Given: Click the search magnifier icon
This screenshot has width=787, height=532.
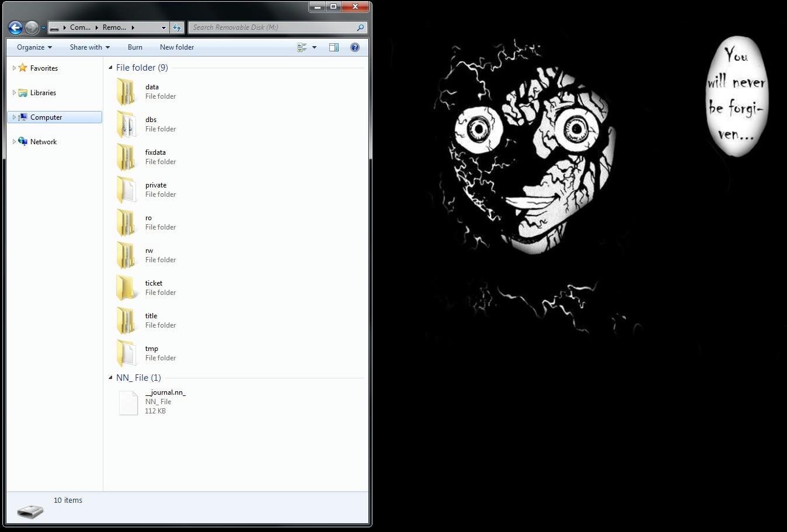Looking at the screenshot, I should 361,27.
